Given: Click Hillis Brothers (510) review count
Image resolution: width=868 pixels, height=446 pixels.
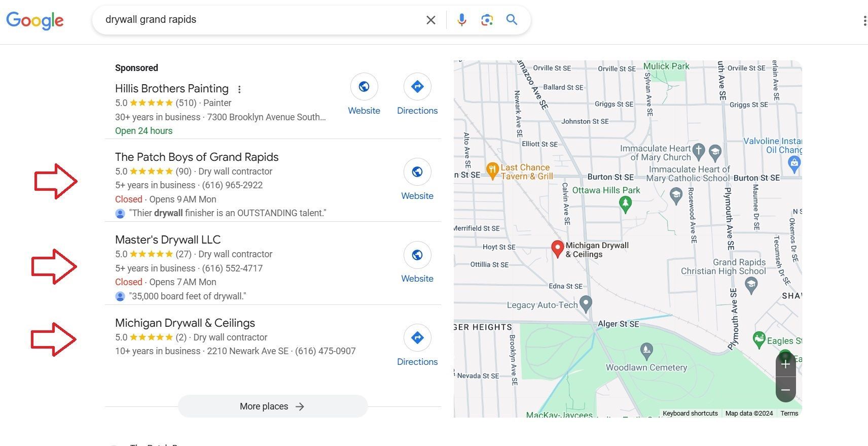Looking at the screenshot, I should 186,103.
